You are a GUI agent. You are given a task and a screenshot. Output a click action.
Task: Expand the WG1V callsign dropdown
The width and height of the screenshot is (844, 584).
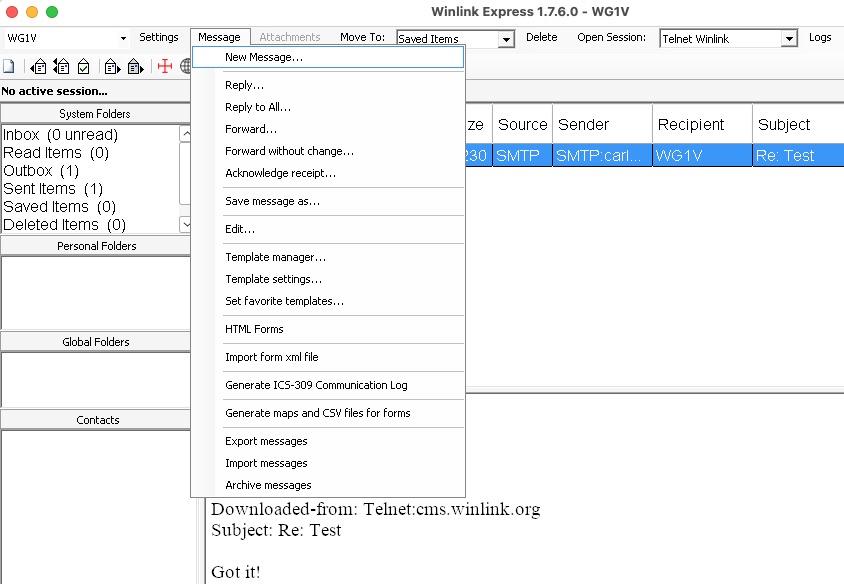[123, 39]
